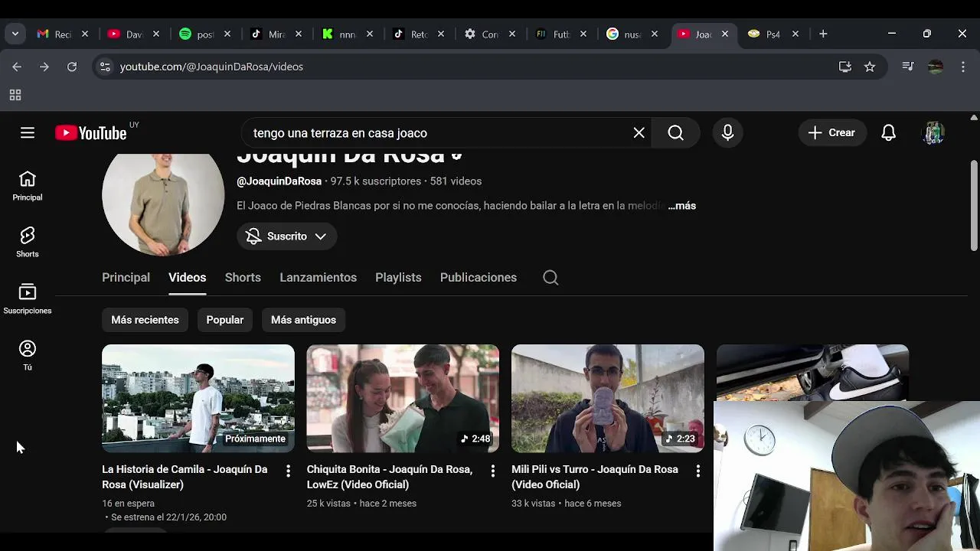Screen dimensions: 980x551
Task: Switch to the Principal channel tab
Action: [126, 278]
